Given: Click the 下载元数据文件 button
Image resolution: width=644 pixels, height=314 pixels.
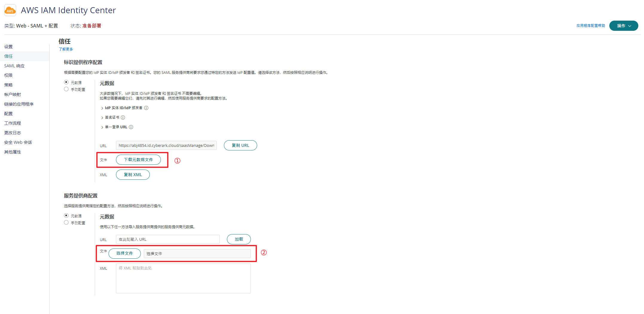Looking at the screenshot, I should point(138,160).
